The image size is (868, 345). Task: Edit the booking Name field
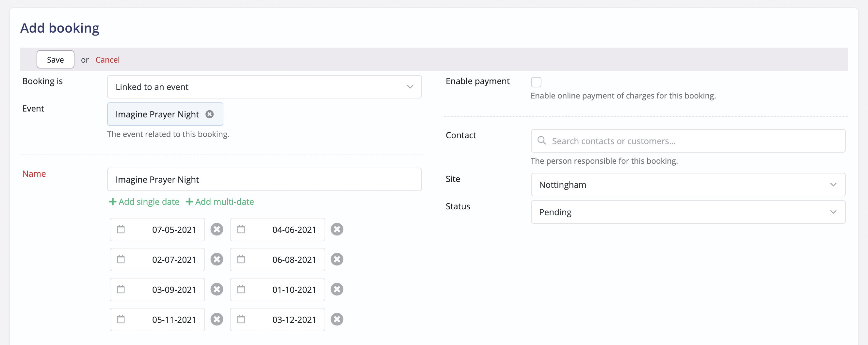[x=264, y=179]
